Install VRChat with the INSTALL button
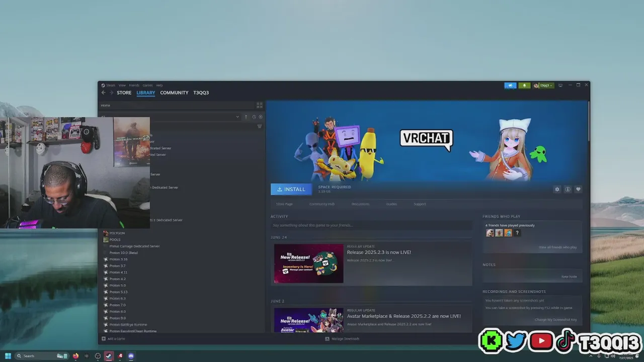This screenshot has height=362, width=644. (291, 189)
